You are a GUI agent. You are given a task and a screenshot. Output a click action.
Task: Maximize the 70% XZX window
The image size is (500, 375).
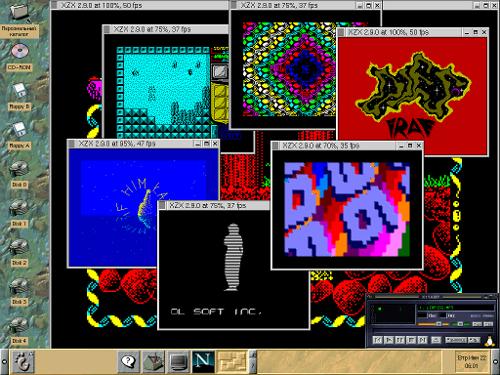(410, 146)
